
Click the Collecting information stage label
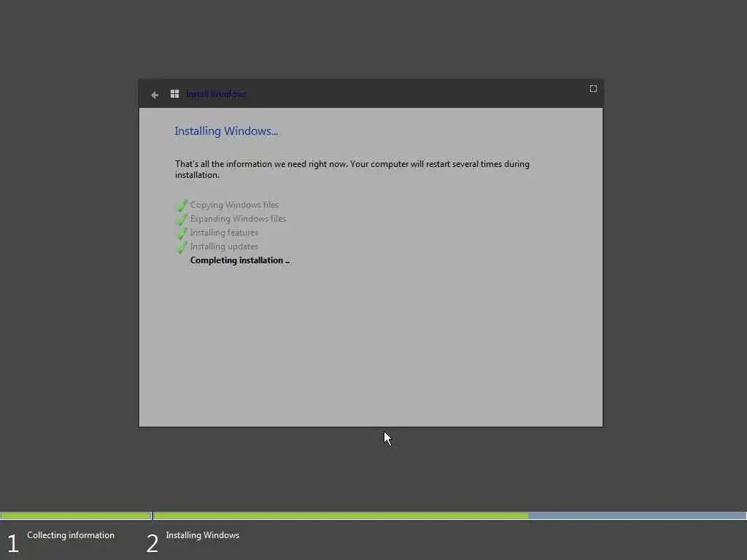[x=71, y=535]
